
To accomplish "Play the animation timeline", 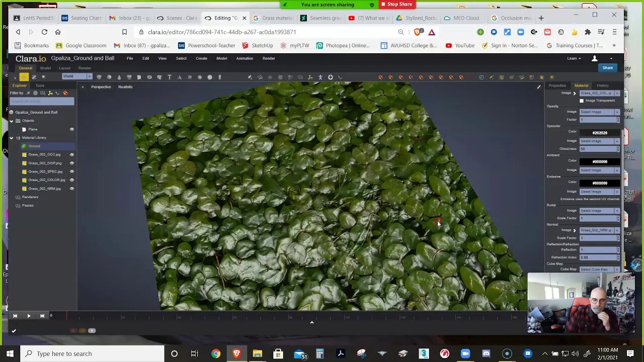I will (x=29, y=316).
